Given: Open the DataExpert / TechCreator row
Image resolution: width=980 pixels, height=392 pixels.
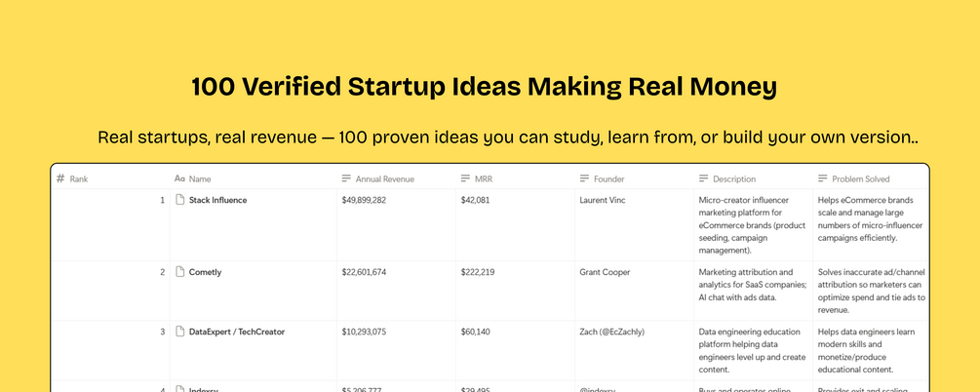Looking at the screenshot, I should click(x=237, y=332).
